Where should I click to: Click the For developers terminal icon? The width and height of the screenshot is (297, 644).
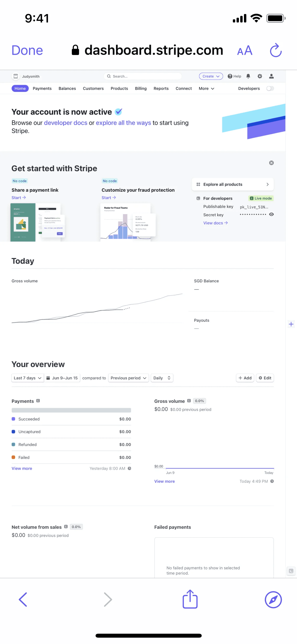[198, 198]
